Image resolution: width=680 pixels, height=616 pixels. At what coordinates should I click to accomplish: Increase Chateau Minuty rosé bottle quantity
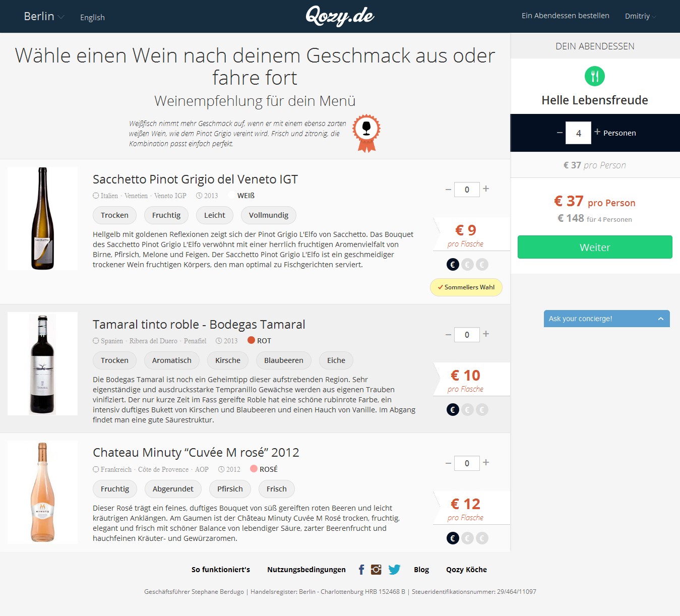pyautogui.click(x=486, y=462)
